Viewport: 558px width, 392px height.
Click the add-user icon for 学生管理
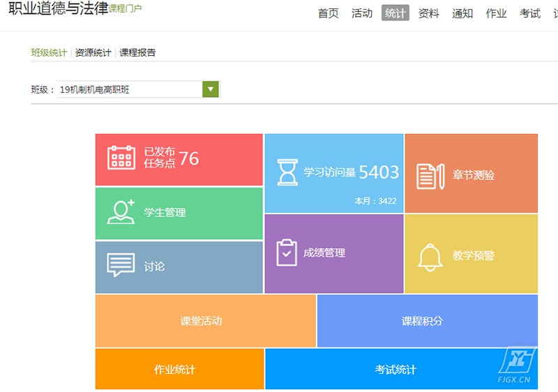click(121, 212)
